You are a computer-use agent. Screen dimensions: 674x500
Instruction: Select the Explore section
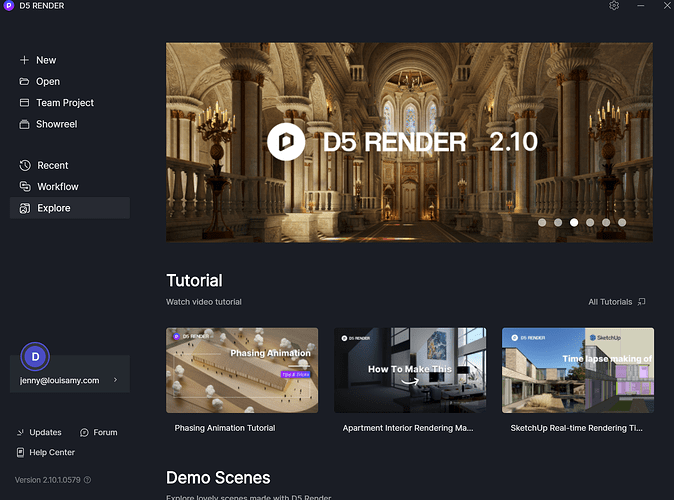(70, 208)
